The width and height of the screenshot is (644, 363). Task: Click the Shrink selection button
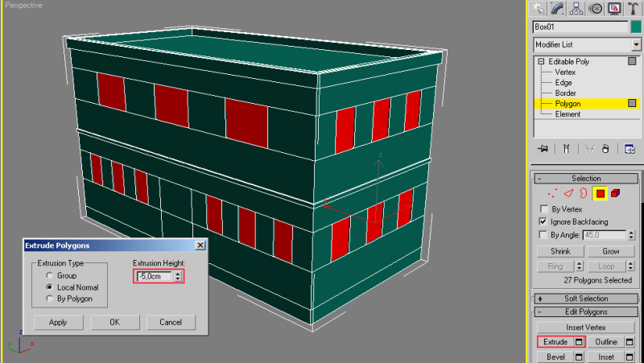tap(560, 251)
